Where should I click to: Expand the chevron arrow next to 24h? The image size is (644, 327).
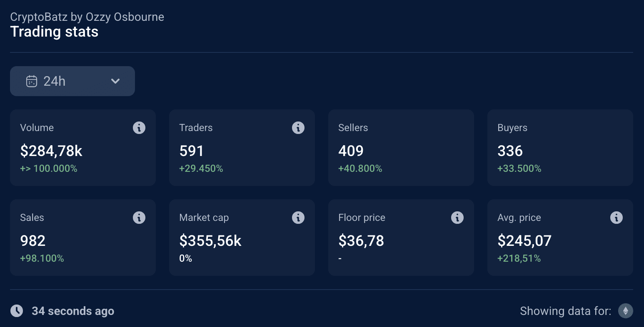(115, 81)
